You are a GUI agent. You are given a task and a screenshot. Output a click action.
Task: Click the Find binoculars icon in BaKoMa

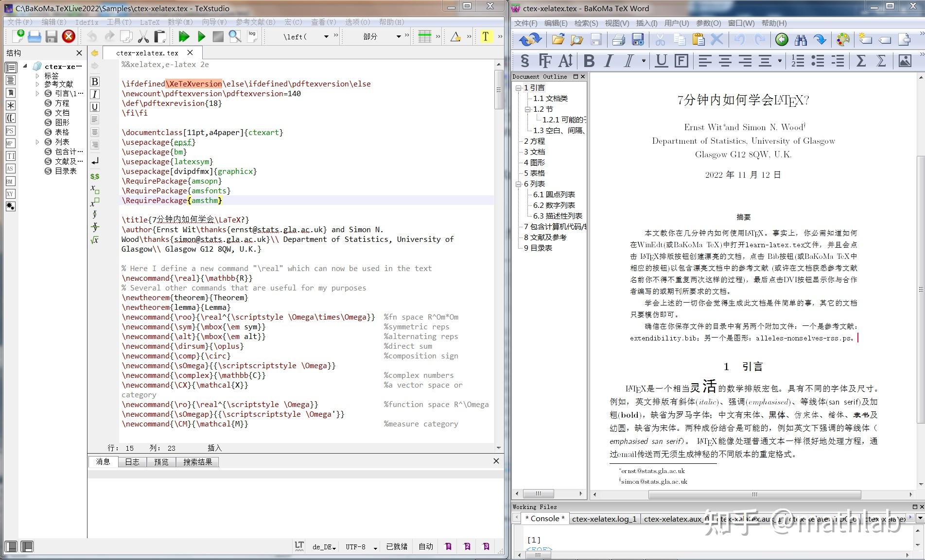[x=800, y=39]
